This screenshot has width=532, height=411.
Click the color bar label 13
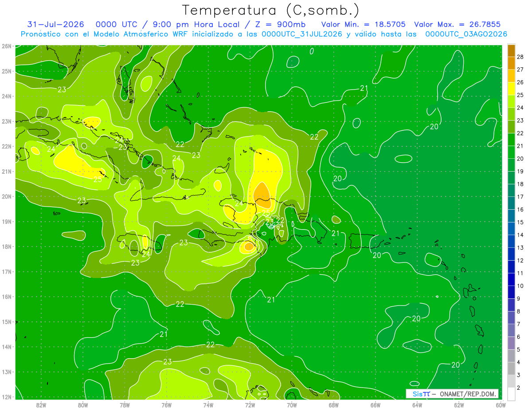coord(520,248)
